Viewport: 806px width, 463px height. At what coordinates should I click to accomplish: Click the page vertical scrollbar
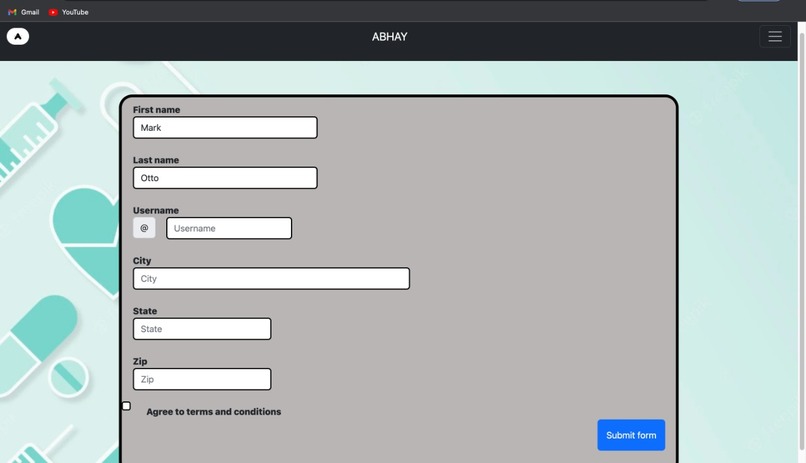point(801,242)
